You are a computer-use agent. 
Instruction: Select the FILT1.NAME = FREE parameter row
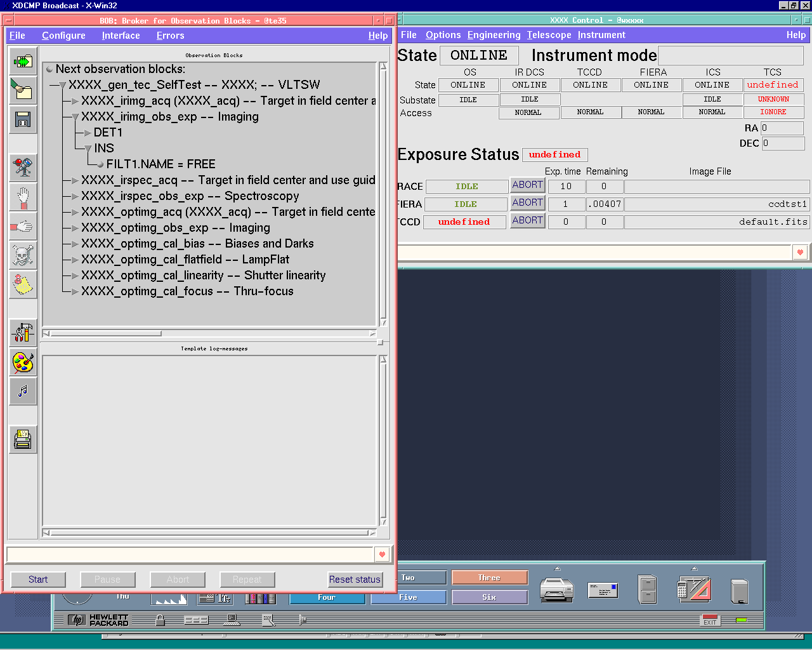tap(161, 164)
